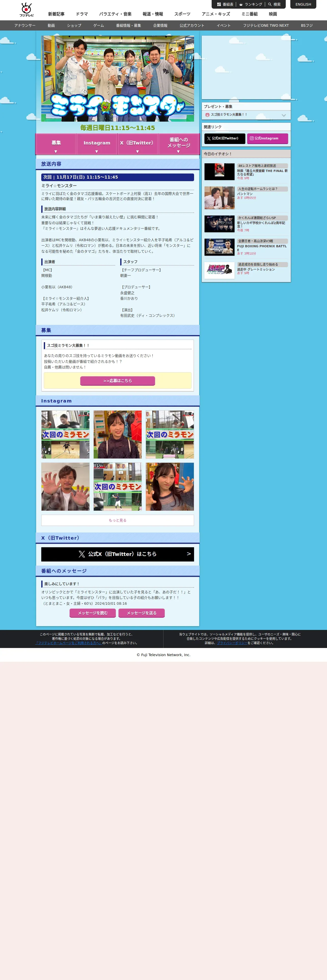327x980 pixels.
Task: Open Instagram post of woman making claw pose
Action: click(170, 487)
